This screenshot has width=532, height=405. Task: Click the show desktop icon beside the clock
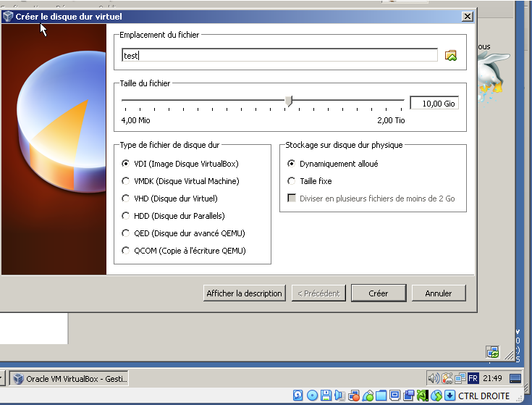click(515, 378)
